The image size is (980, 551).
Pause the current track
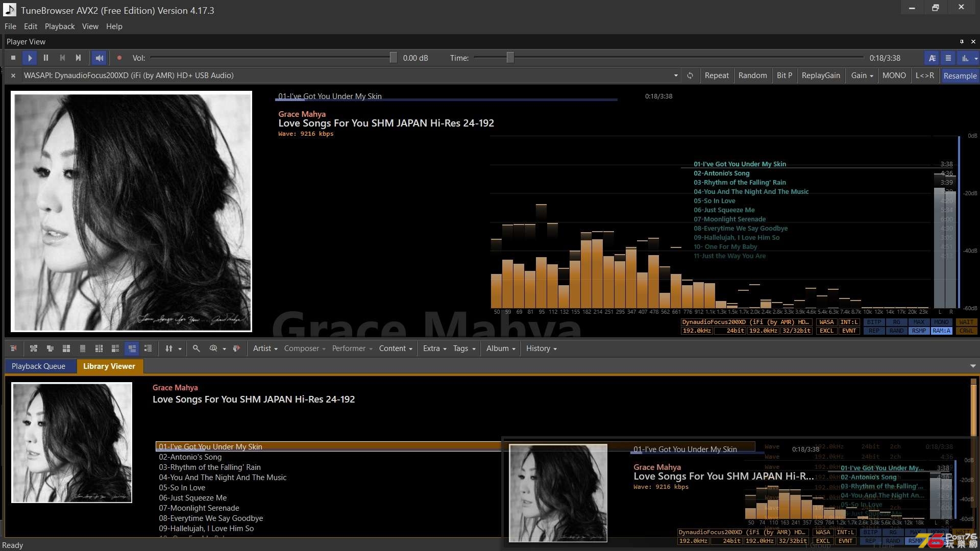tap(46, 58)
